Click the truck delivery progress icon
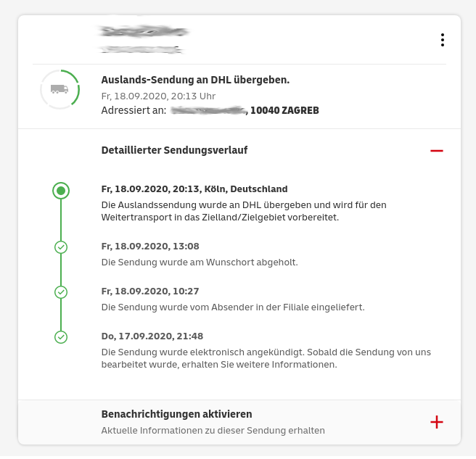The height and width of the screenshot is (459, 476). click(59, 89)
